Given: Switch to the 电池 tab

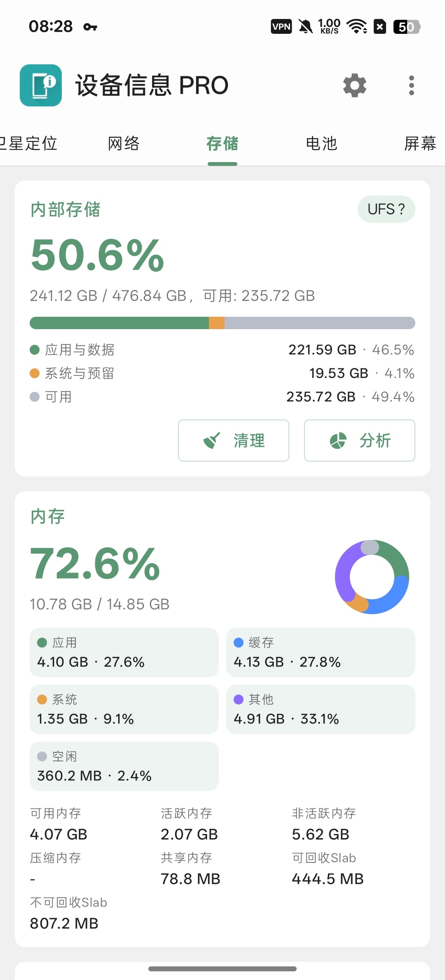Looking at the screenshot, I should tap(321, 144).
